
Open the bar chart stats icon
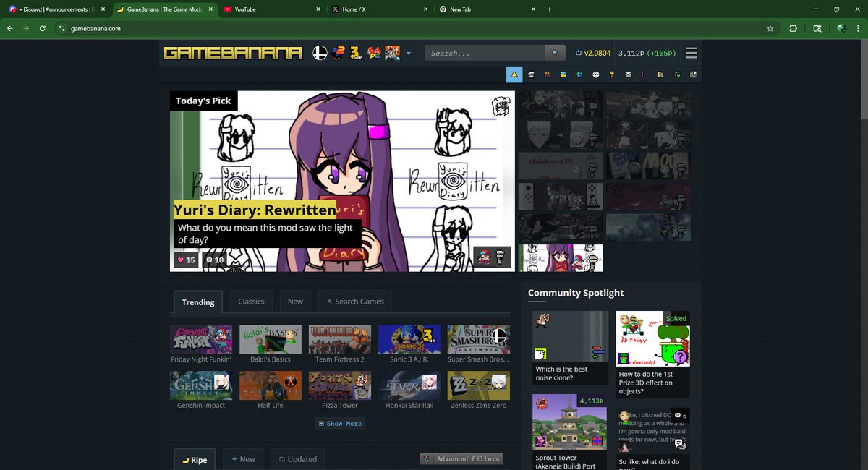[644, 74]
